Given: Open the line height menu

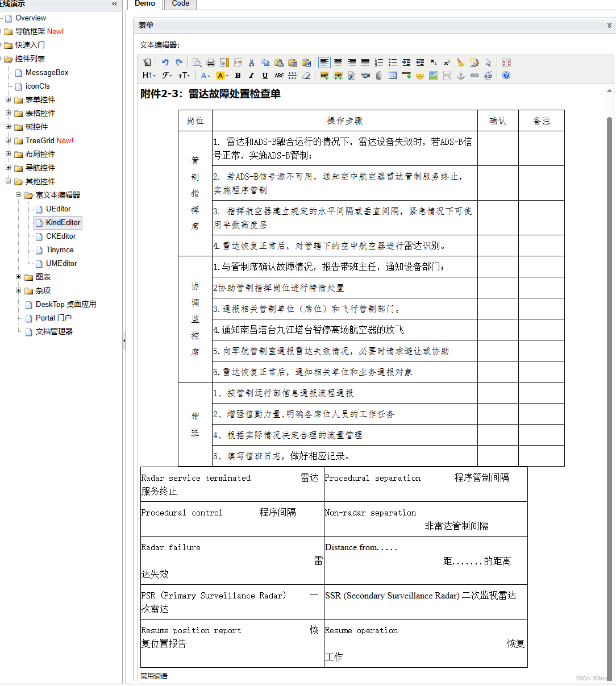Looking at the screenshot, I should click(x=293, y=76).
